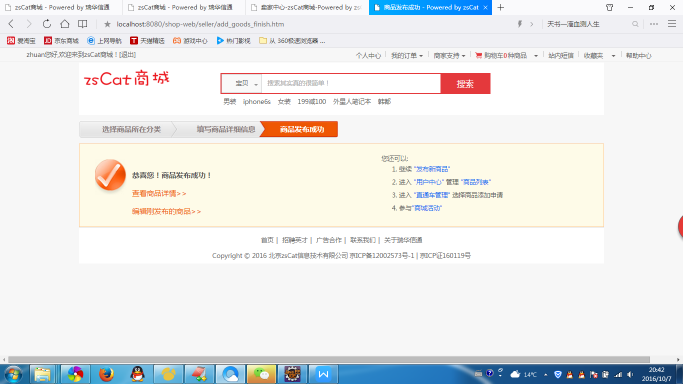Click the zsCat商城 logo
This screenshot has width=683, height=384.
click(126, 79)
